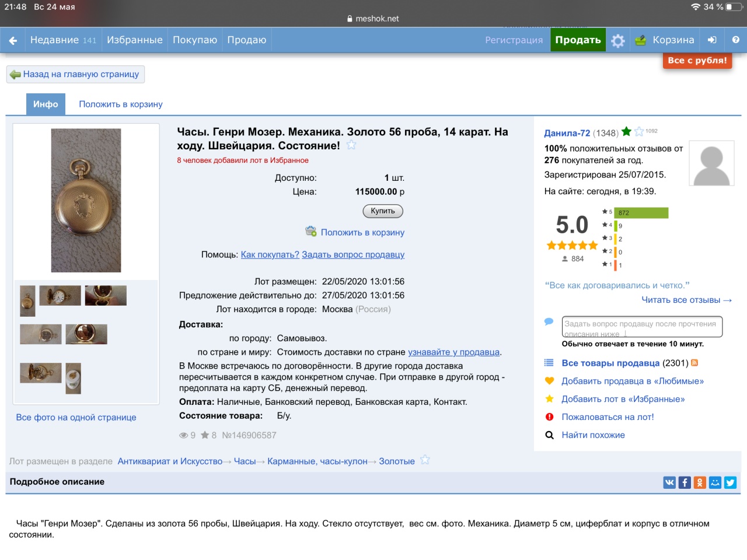
Task: Share the lot on Twitter
Action: pos(730,482)
